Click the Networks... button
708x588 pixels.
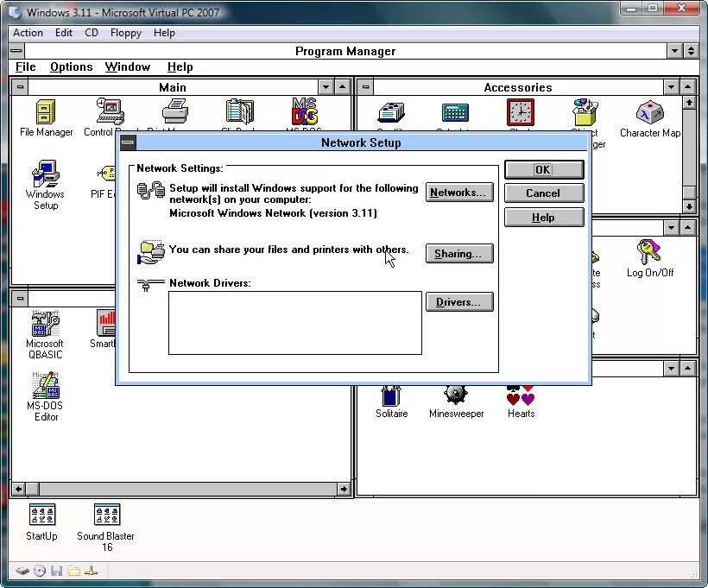pos(459,193)
